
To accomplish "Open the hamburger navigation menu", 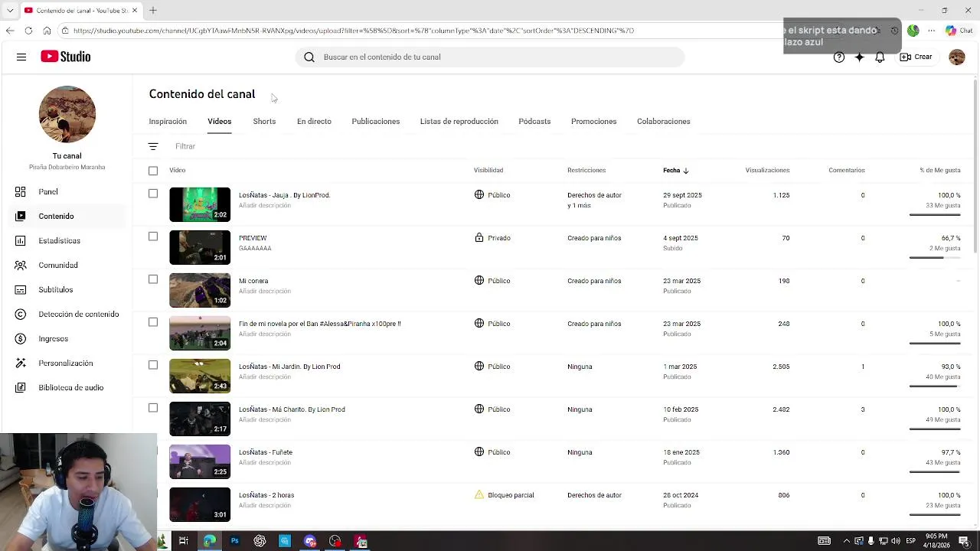I will tap(21, 57).
